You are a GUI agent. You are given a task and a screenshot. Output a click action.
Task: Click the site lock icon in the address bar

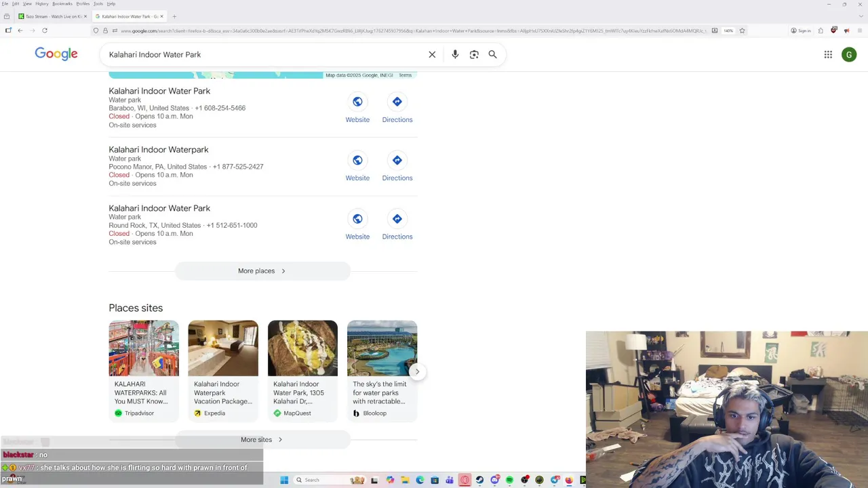coord(105,30)
